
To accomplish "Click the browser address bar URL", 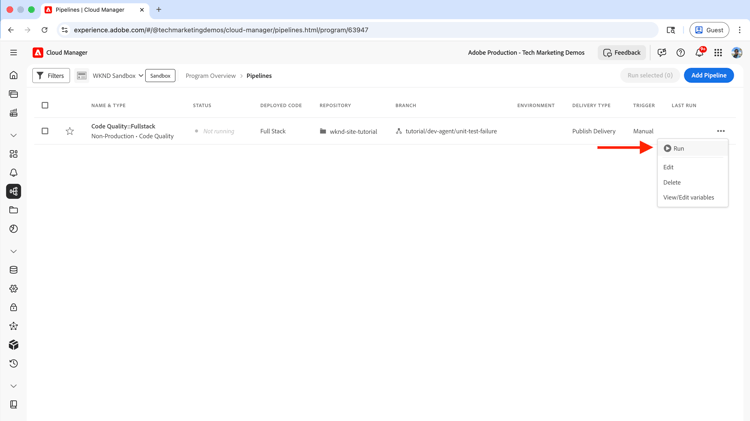I will pyautogui.click(x=221, y=30).
